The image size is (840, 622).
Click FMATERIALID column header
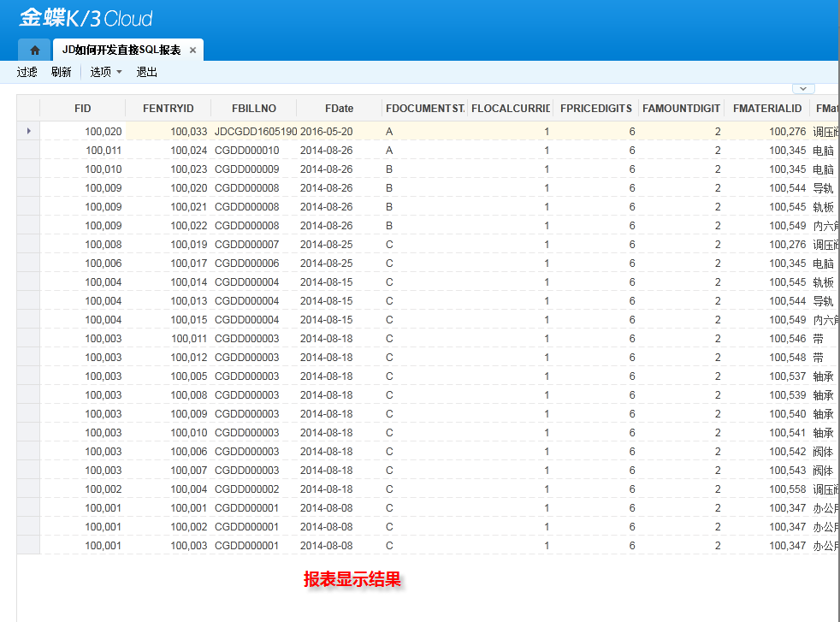tap(767, 108)
